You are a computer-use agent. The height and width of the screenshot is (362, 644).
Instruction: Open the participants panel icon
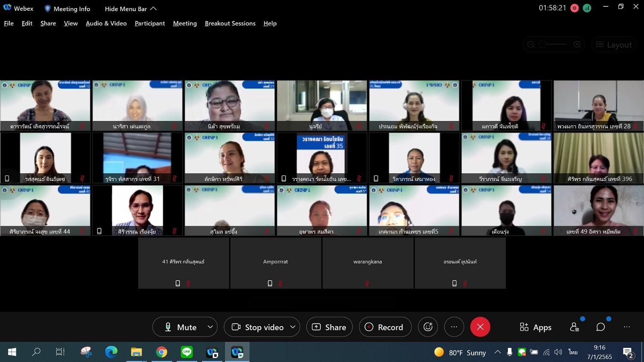(x=575, y=327)
